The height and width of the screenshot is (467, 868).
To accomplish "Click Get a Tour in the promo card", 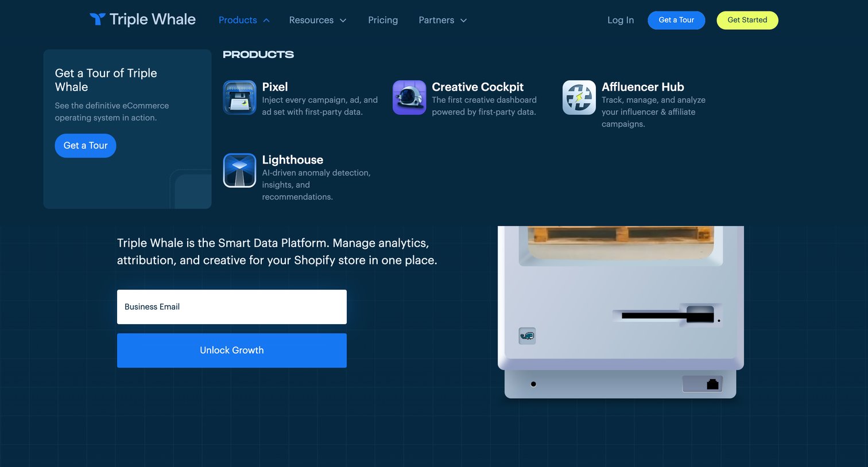I will [x=86, y=146].
